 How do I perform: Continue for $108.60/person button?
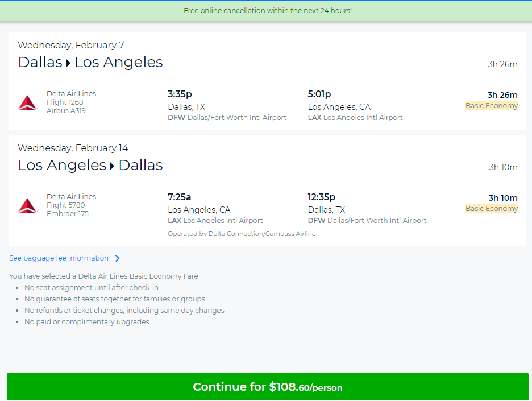267,387
